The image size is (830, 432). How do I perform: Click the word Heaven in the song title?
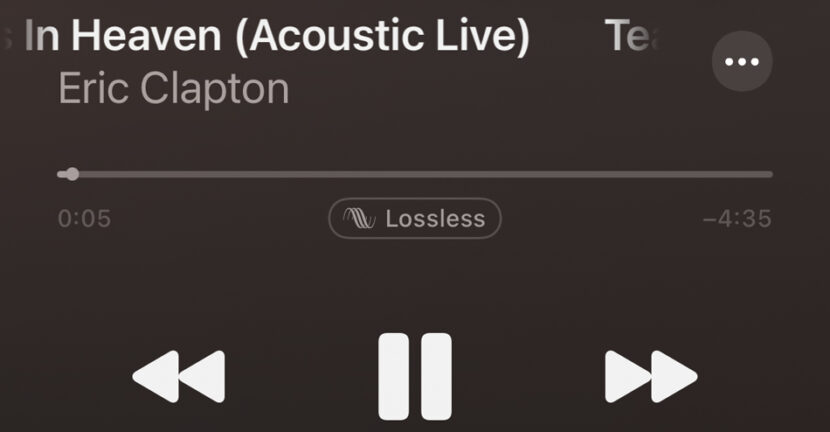[x=146, y=36]
